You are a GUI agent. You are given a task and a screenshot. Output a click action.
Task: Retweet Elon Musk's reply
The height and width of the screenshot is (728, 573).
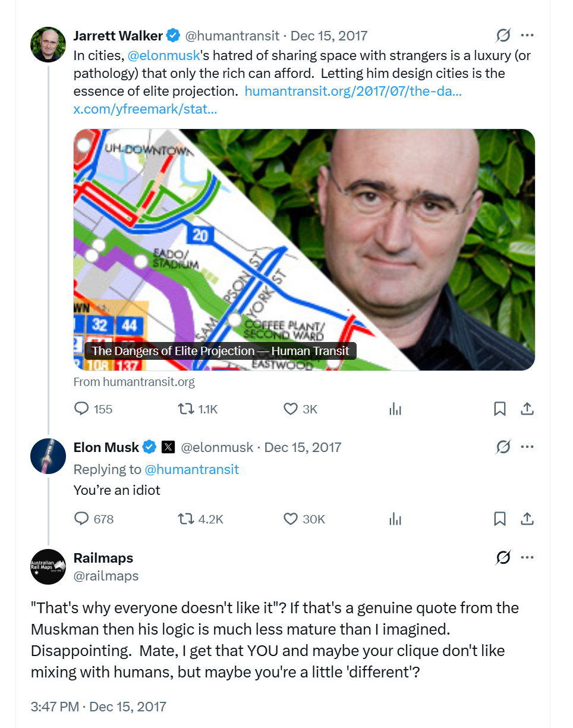click(x=185, y=519)
